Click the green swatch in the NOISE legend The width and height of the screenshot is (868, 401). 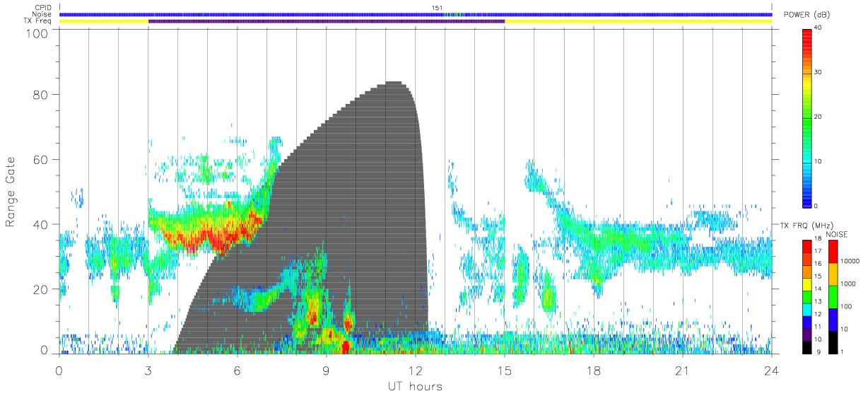point(833,296)
